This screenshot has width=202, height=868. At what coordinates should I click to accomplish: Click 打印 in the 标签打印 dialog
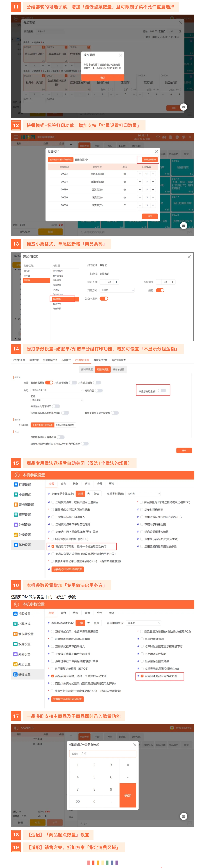click(x=150, y=216)
